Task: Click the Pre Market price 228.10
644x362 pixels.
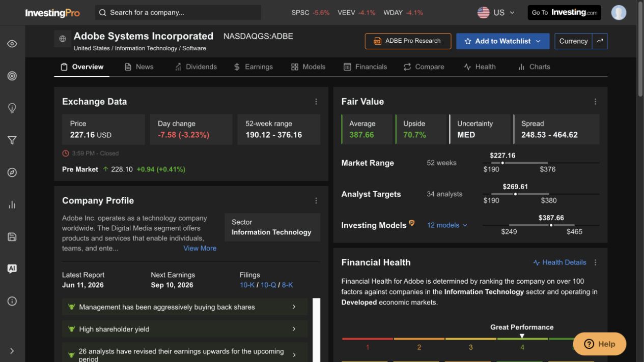Action: point(122,169)
